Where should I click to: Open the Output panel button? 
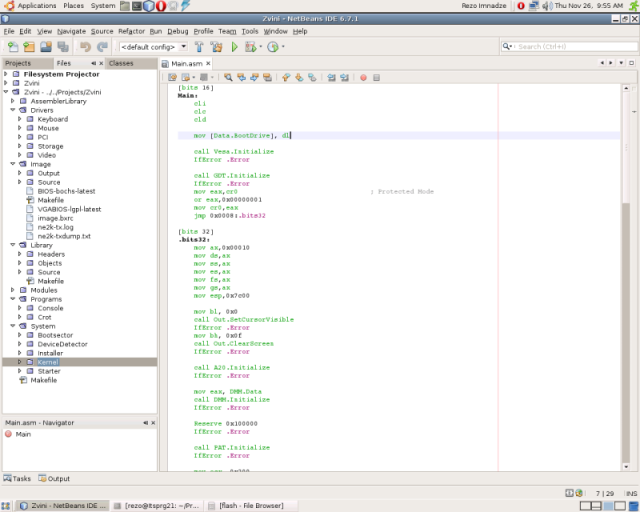coord(54,479)
